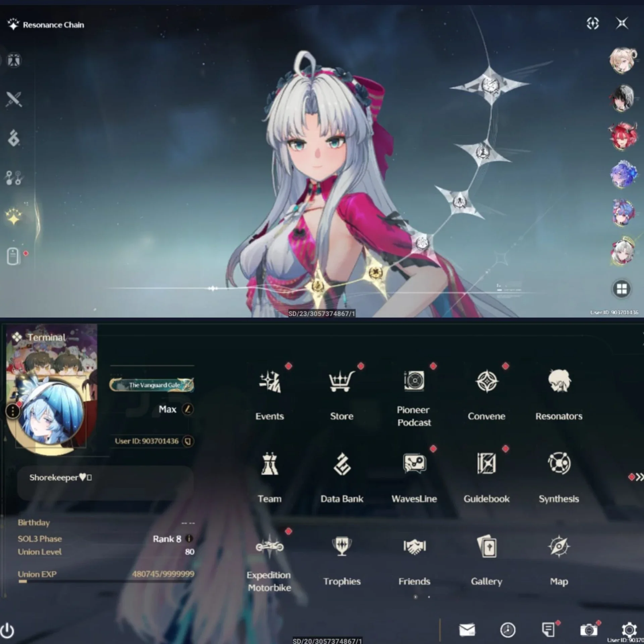Open the resonator overview tab icon
This screenshot has height=644, width=644.
coord(14,60)
